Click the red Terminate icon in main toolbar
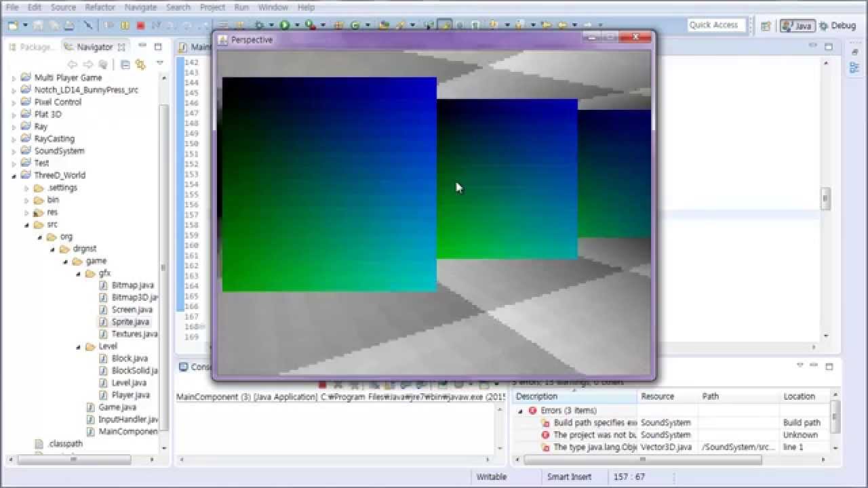This screenshot has height=488, width=868. click(x=140, y=25)
